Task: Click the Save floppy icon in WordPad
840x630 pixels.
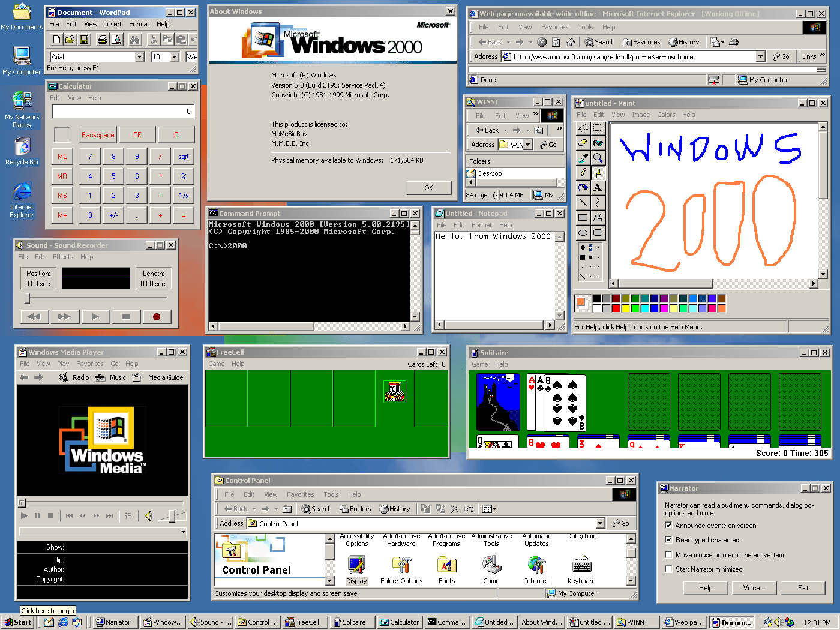Action: click(x=84, y=40)
